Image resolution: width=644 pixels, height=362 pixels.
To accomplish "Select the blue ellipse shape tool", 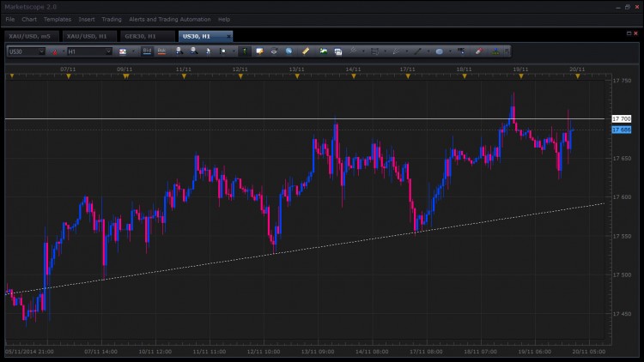I will pyautogui.click(x=439, y=51).
